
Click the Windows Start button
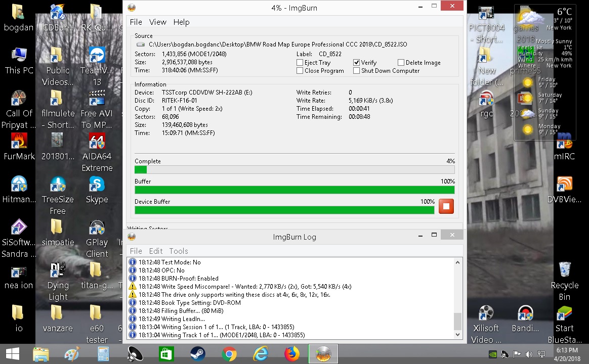[13, 354]
